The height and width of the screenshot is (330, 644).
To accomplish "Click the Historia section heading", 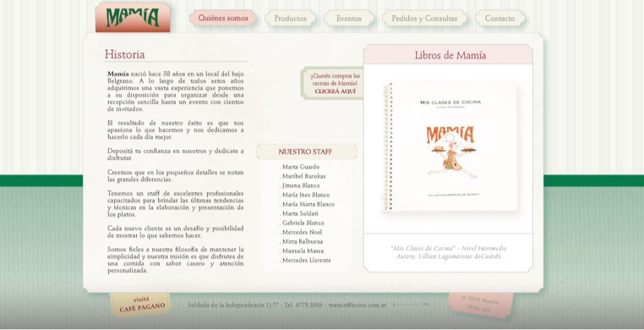I will click(124, 54).
